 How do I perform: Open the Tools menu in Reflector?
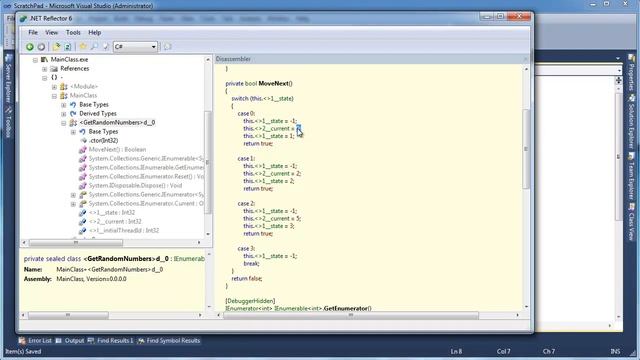(x=73, y=32)
